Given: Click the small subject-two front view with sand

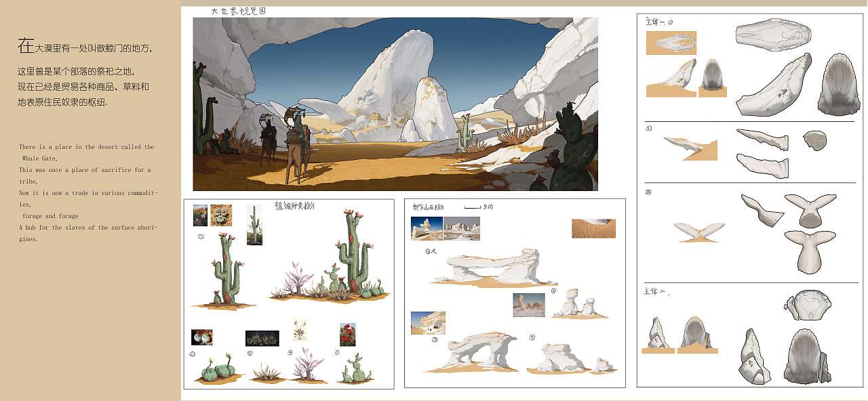Looking at the screenshot, I should (698, 335).
